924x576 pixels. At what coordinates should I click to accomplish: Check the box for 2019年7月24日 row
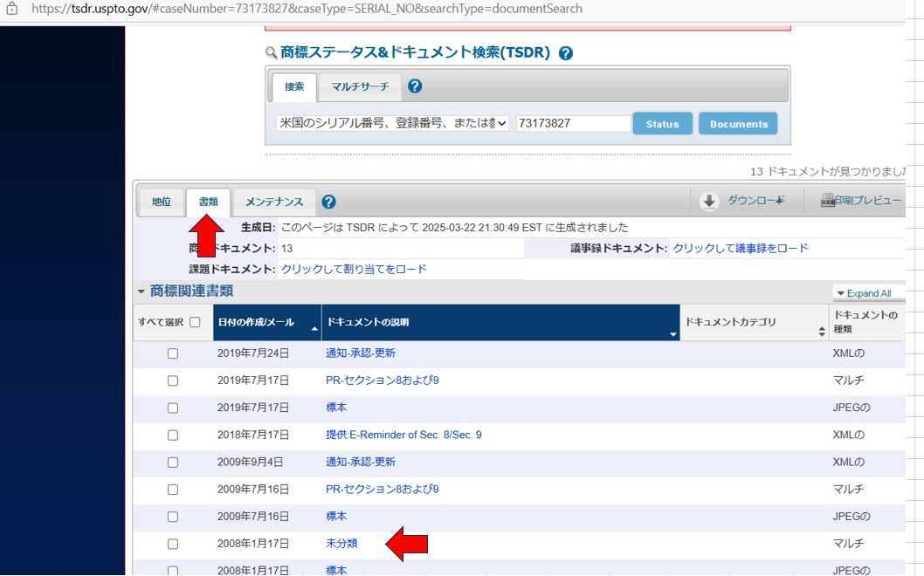pyautogui.click(x=173, y=353)
